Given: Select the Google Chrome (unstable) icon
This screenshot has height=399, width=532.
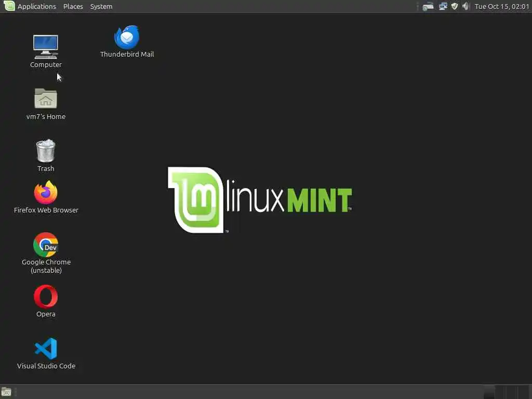Looking at the screenshot, I should (46, 245).
